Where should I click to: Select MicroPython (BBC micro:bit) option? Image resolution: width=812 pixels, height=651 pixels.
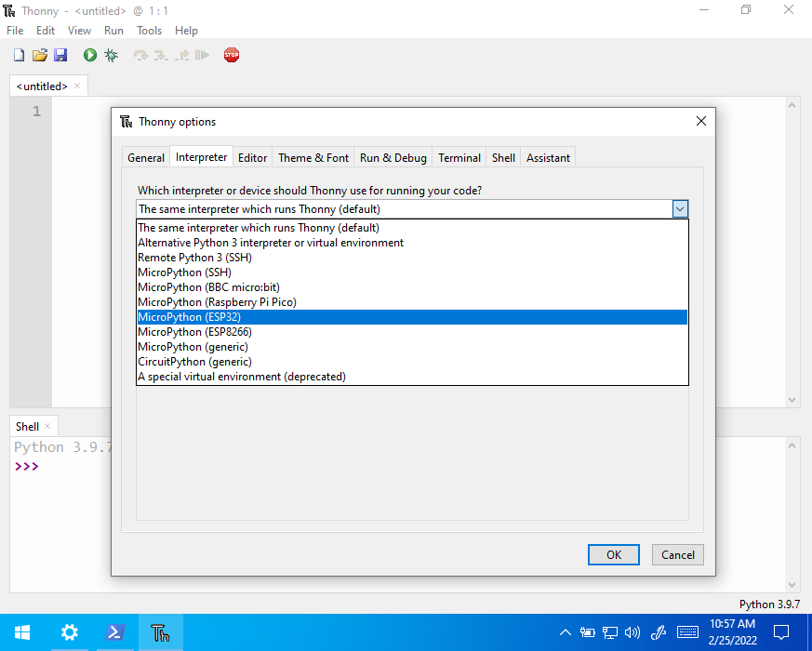point(412,287)
